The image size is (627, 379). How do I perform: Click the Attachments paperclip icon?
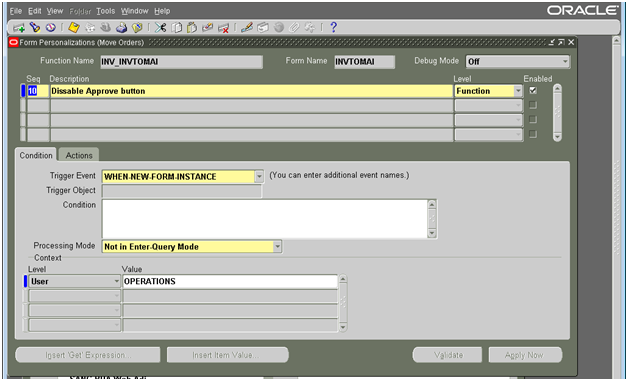click(x=294, y=28)
